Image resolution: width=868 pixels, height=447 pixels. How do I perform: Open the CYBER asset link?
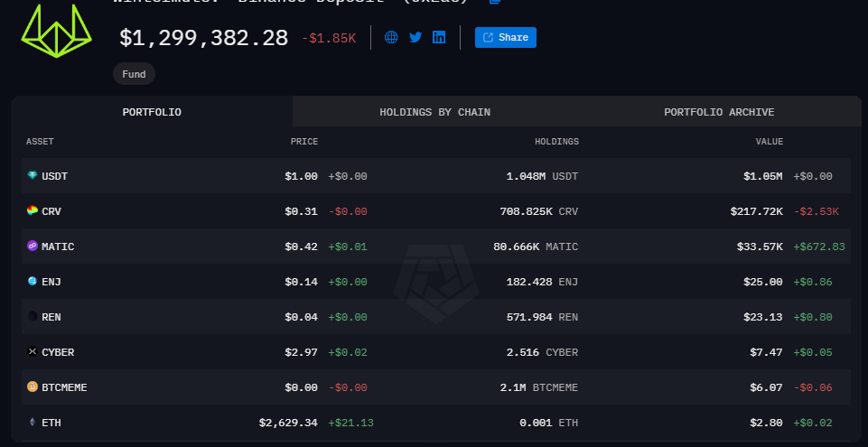tap(58, 352)
